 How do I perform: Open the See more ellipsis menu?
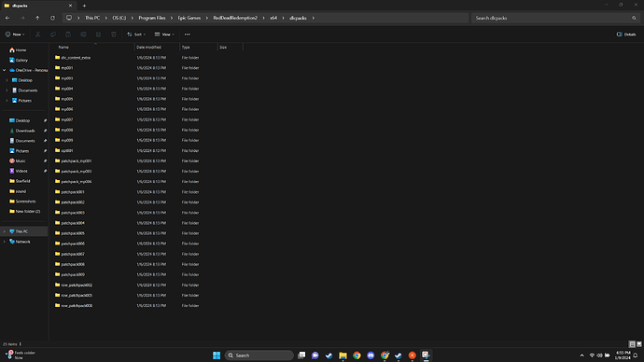coord(188,35)
